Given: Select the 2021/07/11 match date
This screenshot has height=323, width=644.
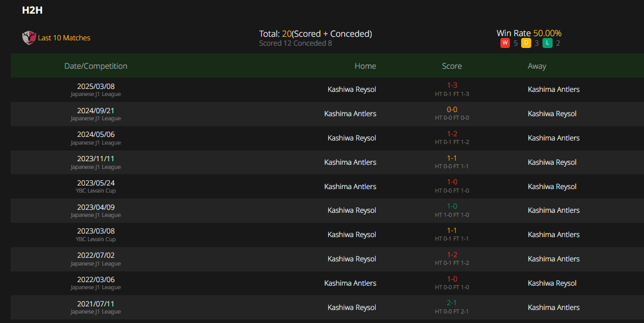Looking at the screenshot, I should pos(96,303).
